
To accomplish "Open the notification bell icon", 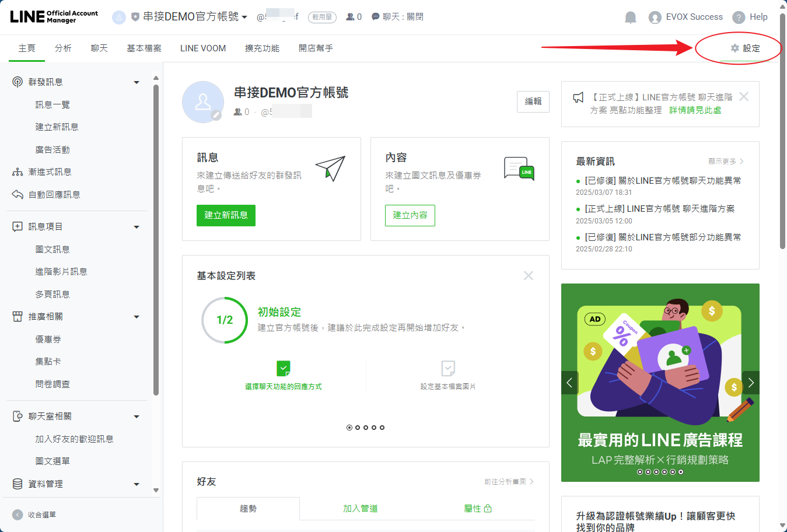I will tap(631, 17).
